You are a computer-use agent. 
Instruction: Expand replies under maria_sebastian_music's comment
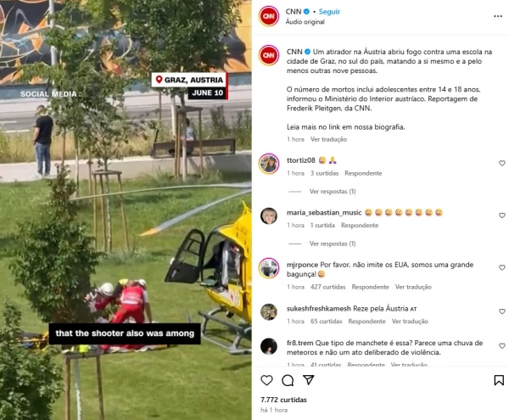(x=333, y=244)
